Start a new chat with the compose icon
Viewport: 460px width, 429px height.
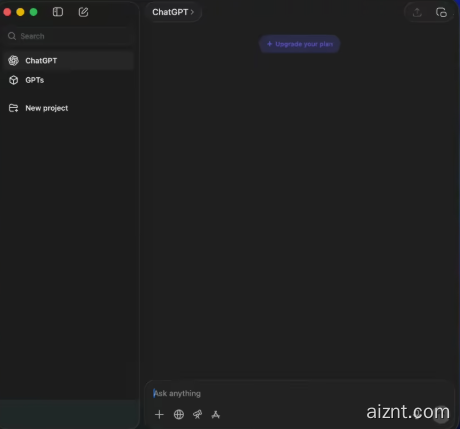(x=83, y=12)
